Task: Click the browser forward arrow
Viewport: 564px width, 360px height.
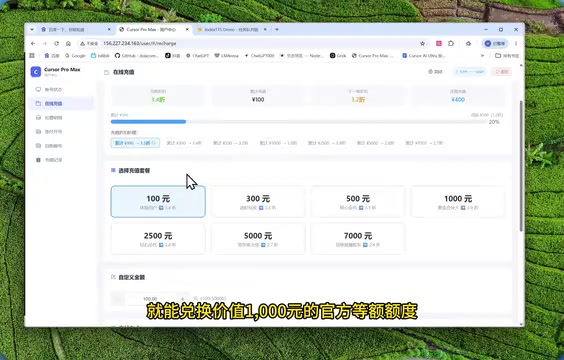Action: coord(45,44)
